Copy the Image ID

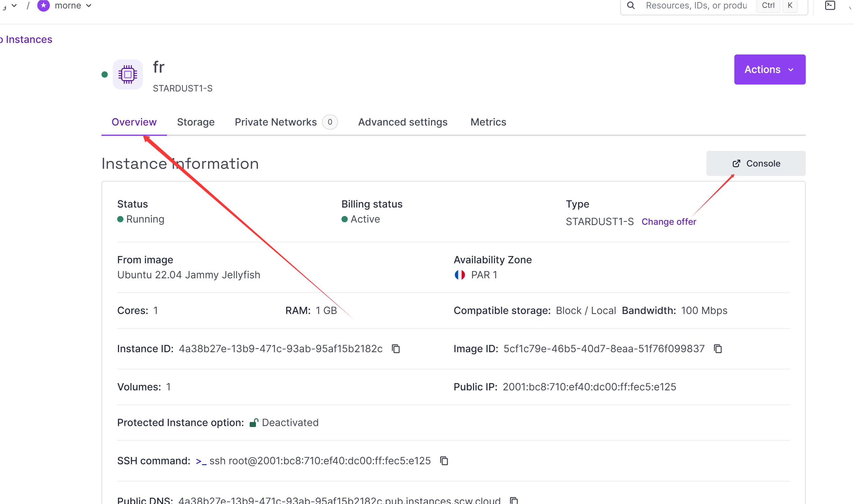(717, 349)
